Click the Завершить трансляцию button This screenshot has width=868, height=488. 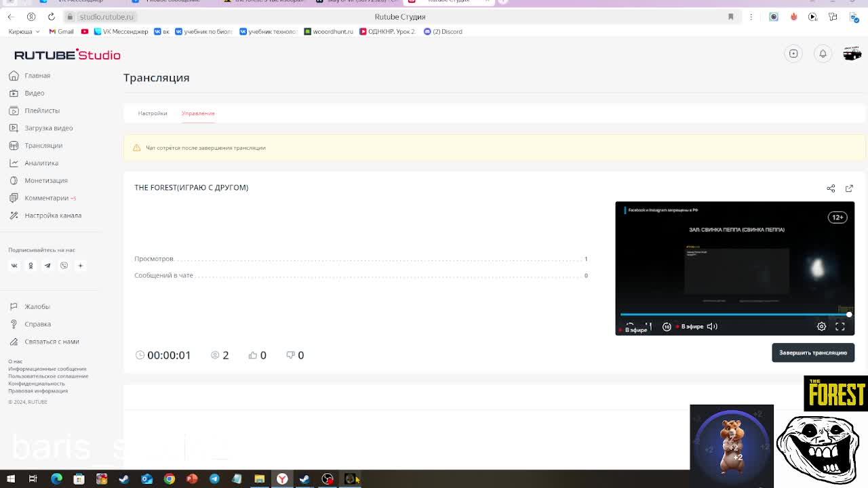click(813, 352)
